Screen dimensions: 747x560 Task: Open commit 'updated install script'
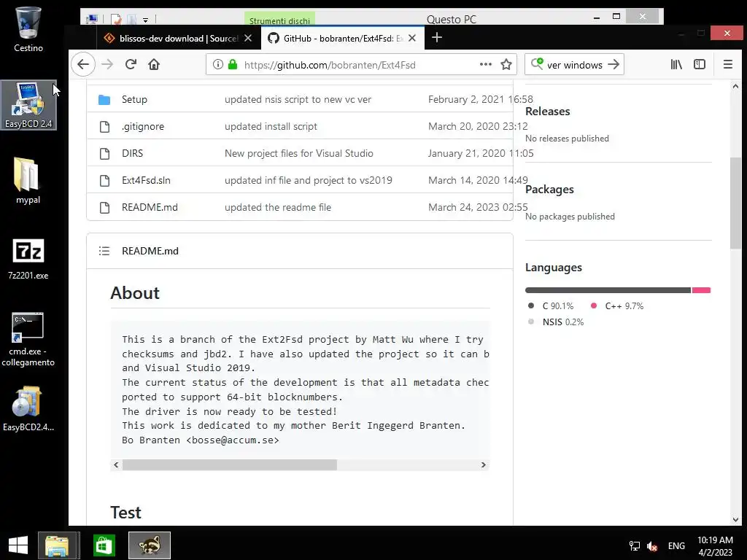pyautogui.click(x=271, y=126)
